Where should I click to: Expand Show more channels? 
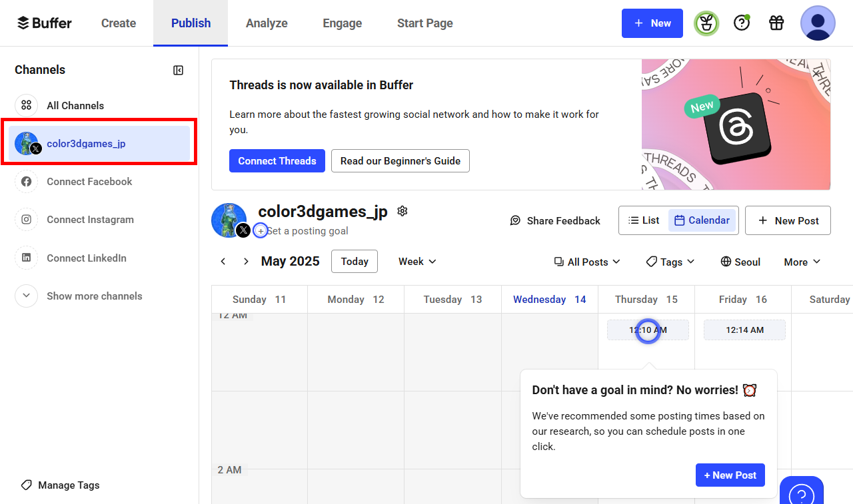(x=99, y=296)
